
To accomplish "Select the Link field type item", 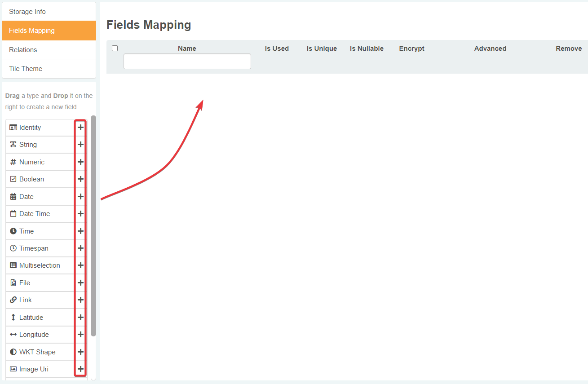I will pos(40,300).
